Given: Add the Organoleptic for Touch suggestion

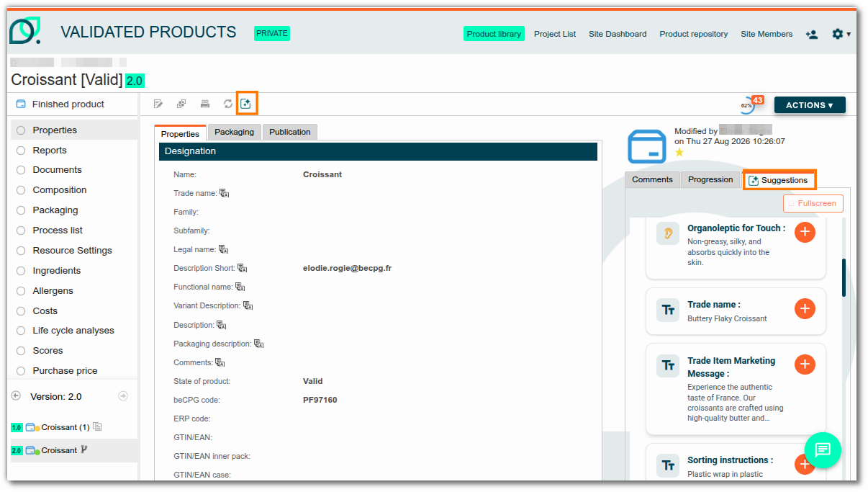Looking at the screenshot, I should click(x=805, y=232).
